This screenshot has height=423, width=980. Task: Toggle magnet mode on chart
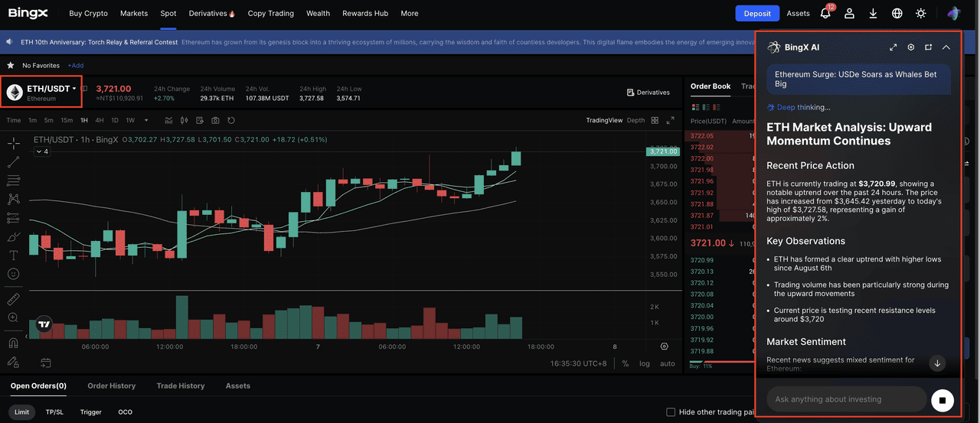coord(13,343)
